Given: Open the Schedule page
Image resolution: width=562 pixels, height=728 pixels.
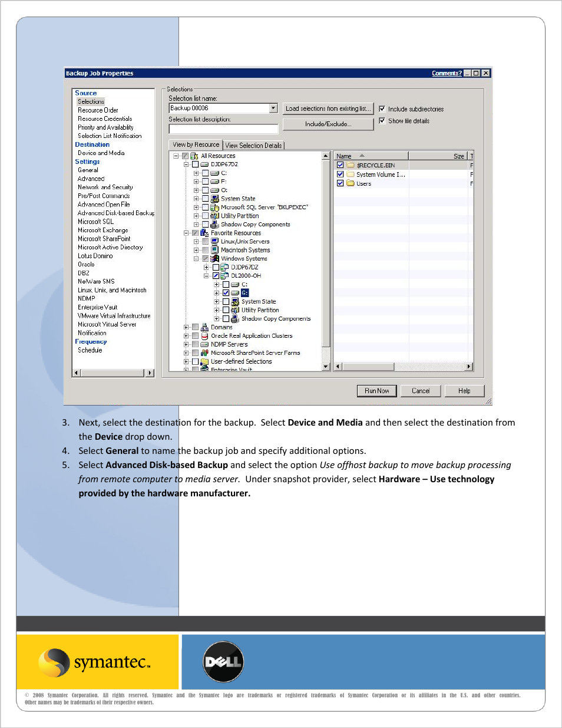Looking at the screenshot, I should (90, 350).
